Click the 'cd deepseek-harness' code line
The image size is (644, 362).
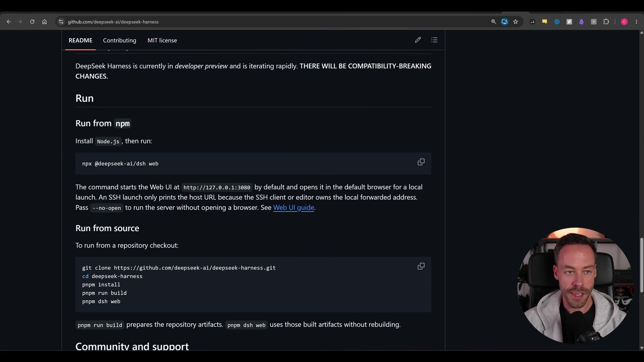click(112, 276)
